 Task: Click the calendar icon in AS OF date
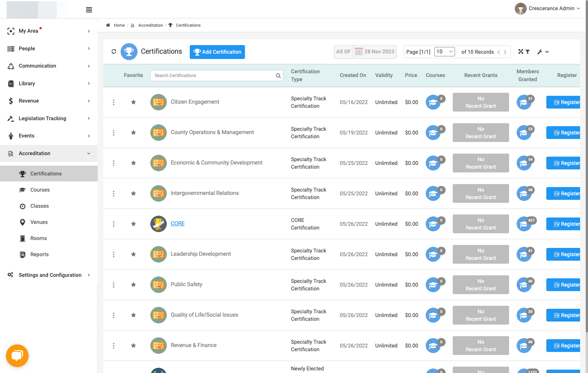tap(359, 52)
